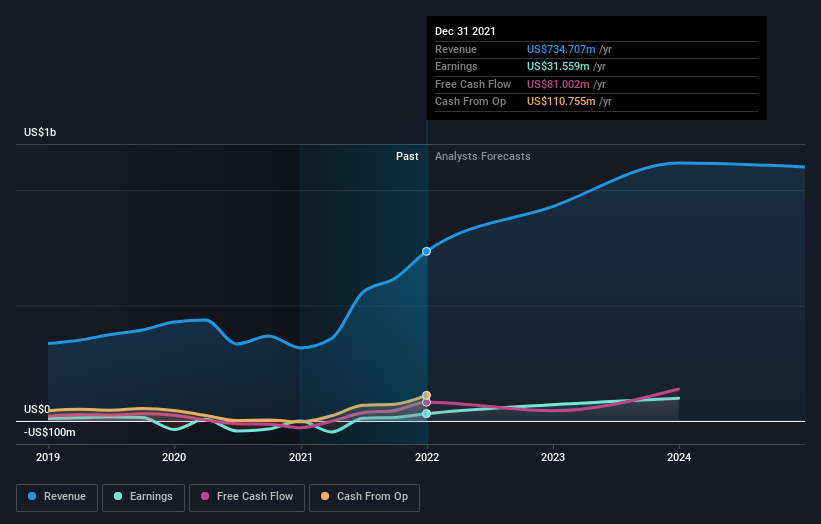Click the 2019 x-axis label
The height and width of the screenshot is (524, 821).
coord(48,457)
